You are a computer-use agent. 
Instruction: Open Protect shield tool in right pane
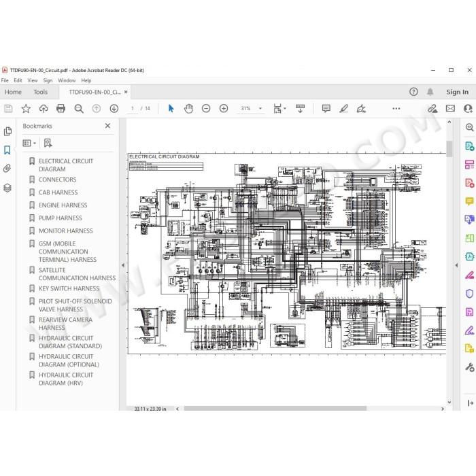click(469, 294)
